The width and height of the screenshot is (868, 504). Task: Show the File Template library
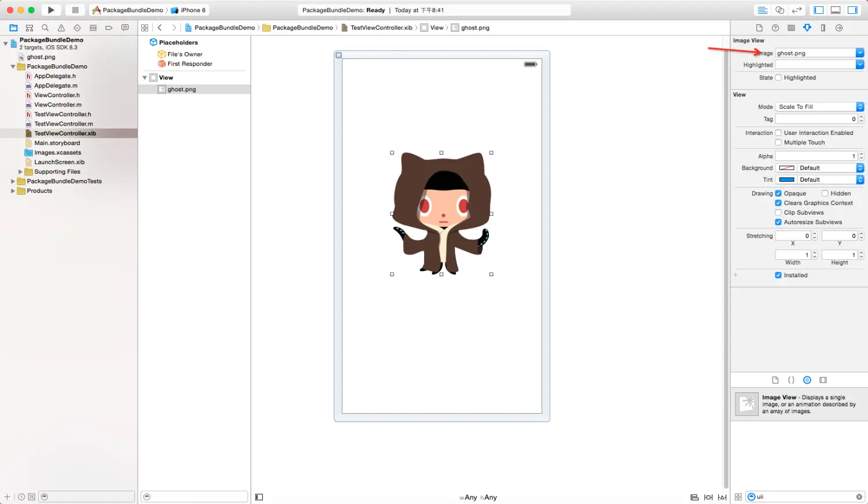775,380
